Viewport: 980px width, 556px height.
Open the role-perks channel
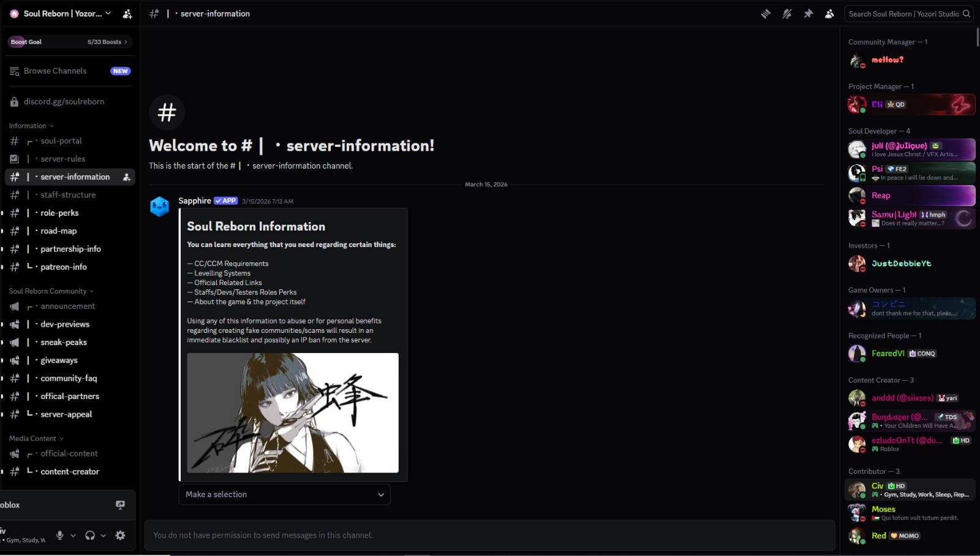point(59,213)
